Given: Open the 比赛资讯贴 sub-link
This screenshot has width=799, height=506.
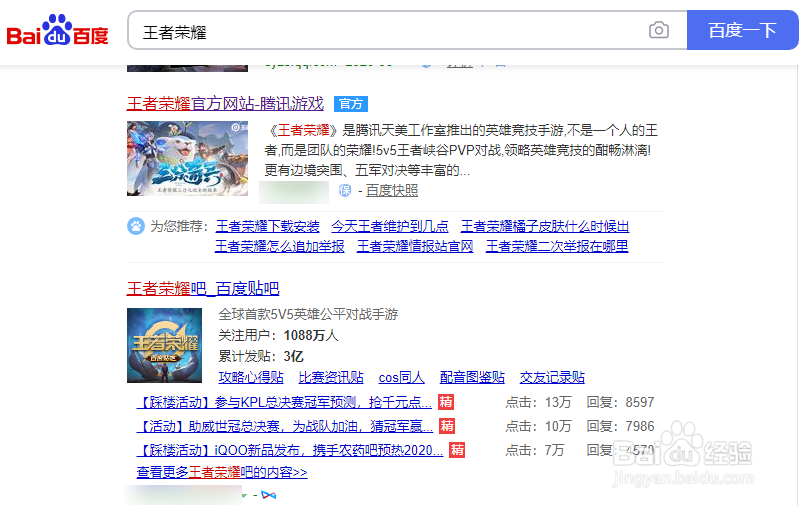Looking at the screenshot, I should 331,378.
